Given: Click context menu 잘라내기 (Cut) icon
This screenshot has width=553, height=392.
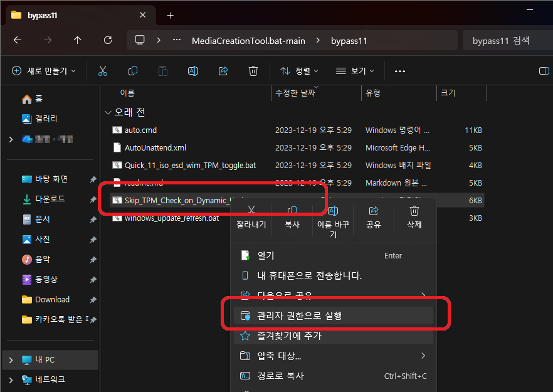Looking at the screenshot, I should tap(251, 211).
